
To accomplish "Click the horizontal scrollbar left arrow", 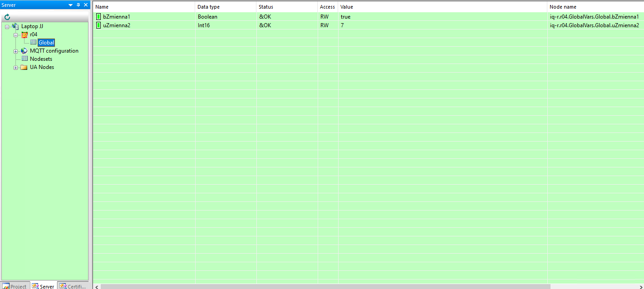I will pos(97,287).
